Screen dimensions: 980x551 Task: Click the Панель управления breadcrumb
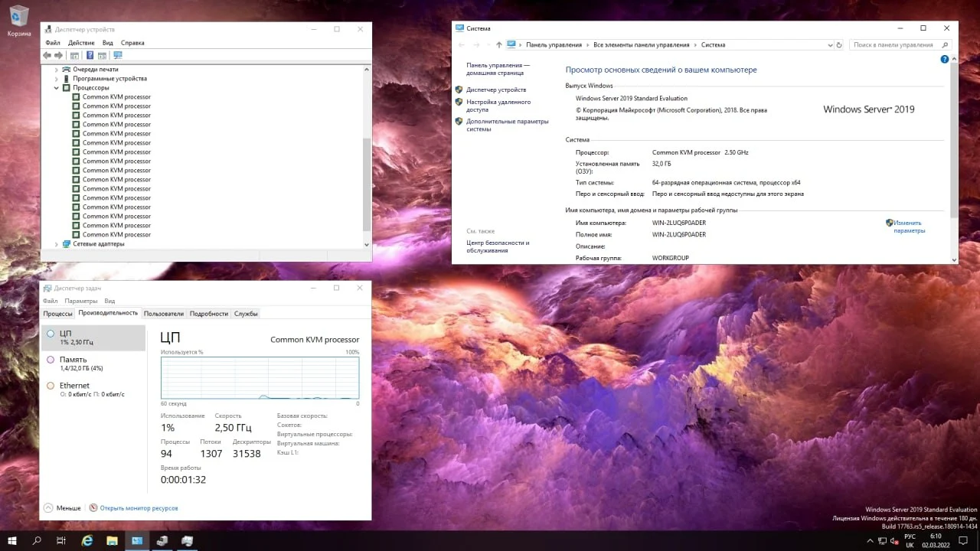[554, 45]
